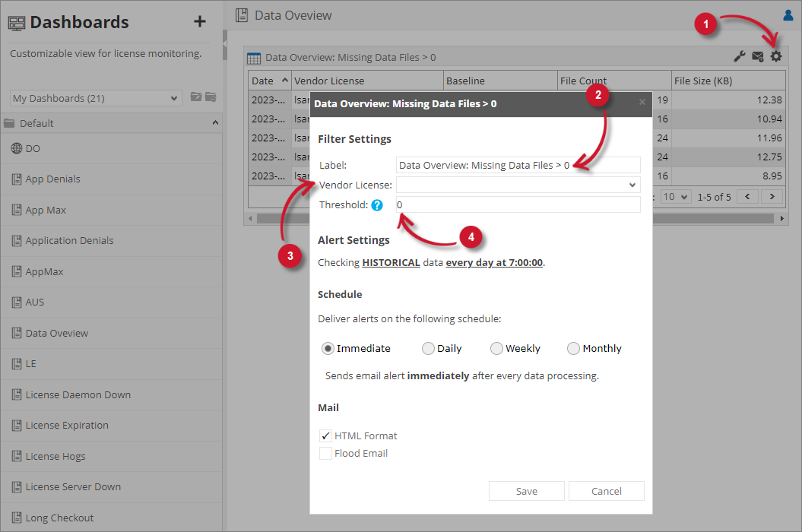Click the 8.95 file size cell
Screen dimensions: 802x532
728,176
